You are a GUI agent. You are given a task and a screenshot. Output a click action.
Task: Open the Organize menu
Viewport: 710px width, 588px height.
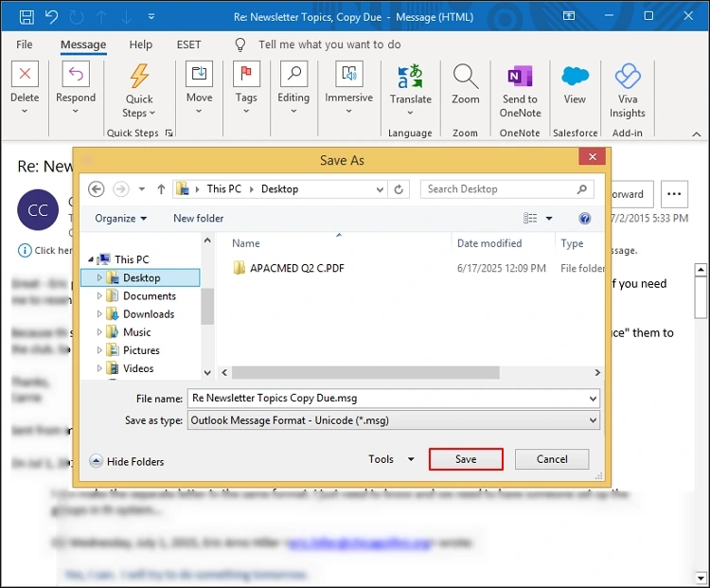(121, 219)
